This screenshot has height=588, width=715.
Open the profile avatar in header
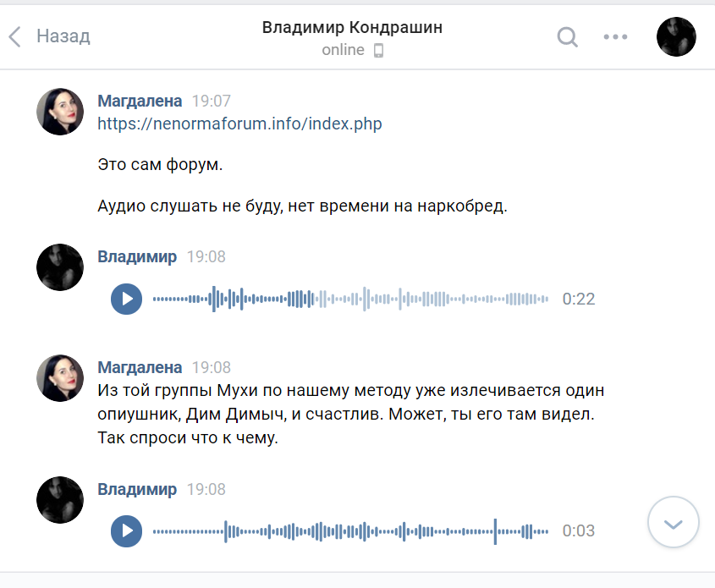pos(676,37)
